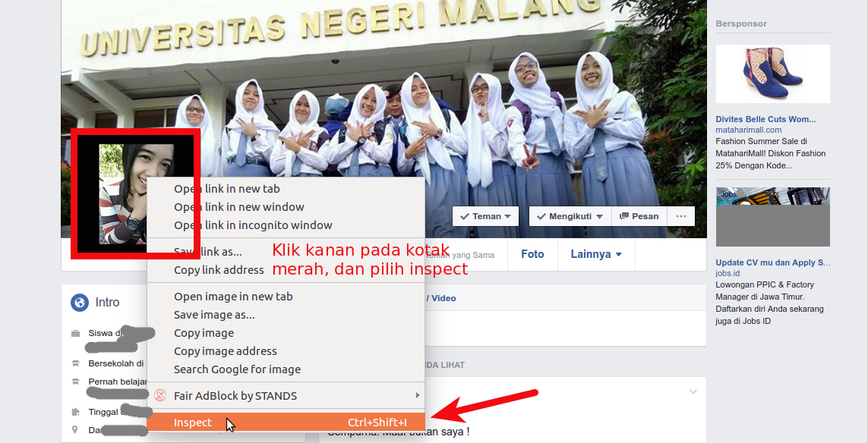Click the briefcase icon beside Siswa

pos(75,334)
